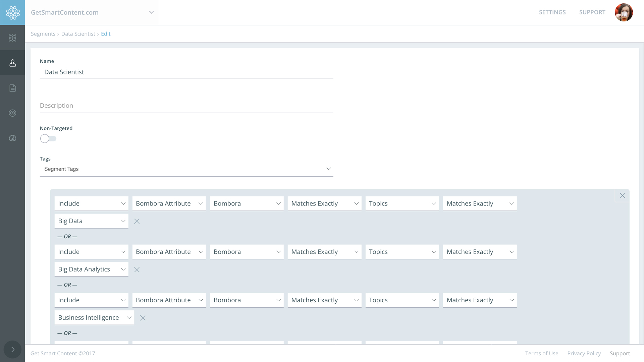Screen dimensions: 644x362
Task: Click the Name field containing Data Scientist
Action: [186, 72]
